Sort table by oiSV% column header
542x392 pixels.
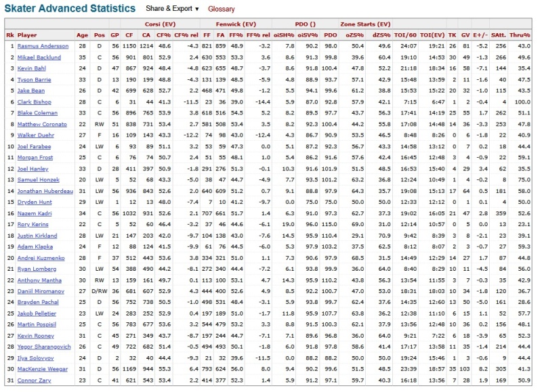308,35
